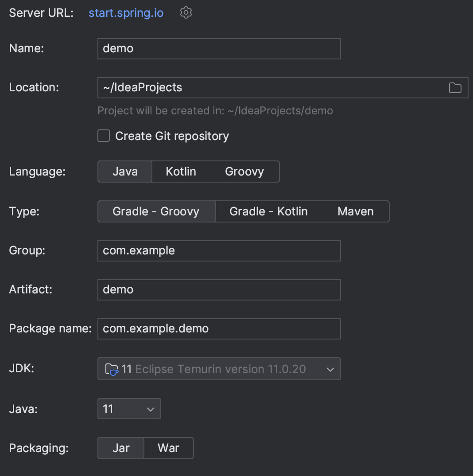Click into the Artifact field

[x=219, y=289]
